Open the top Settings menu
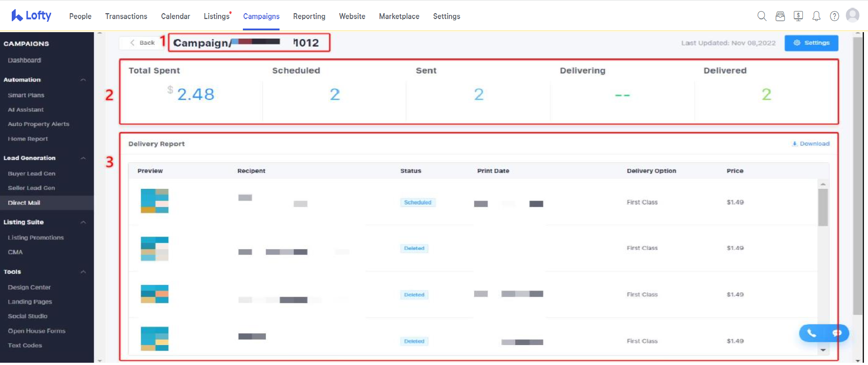 coord(446,16)
